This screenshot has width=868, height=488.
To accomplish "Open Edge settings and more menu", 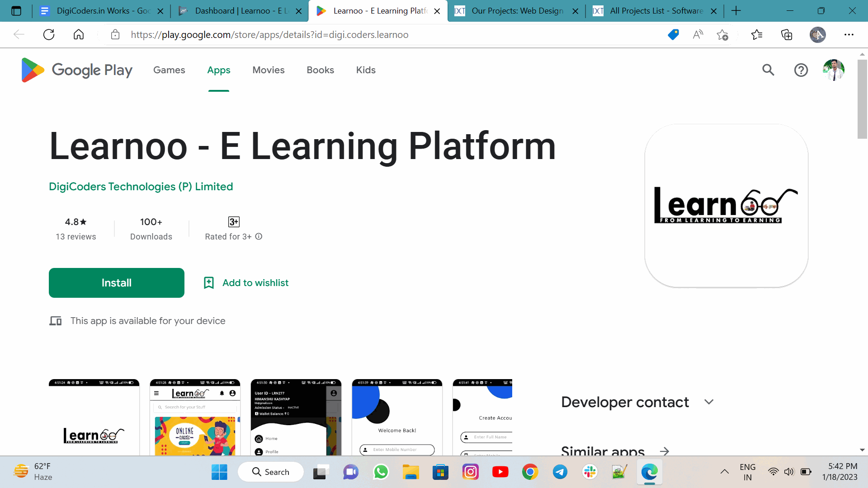I will (849, 35).
